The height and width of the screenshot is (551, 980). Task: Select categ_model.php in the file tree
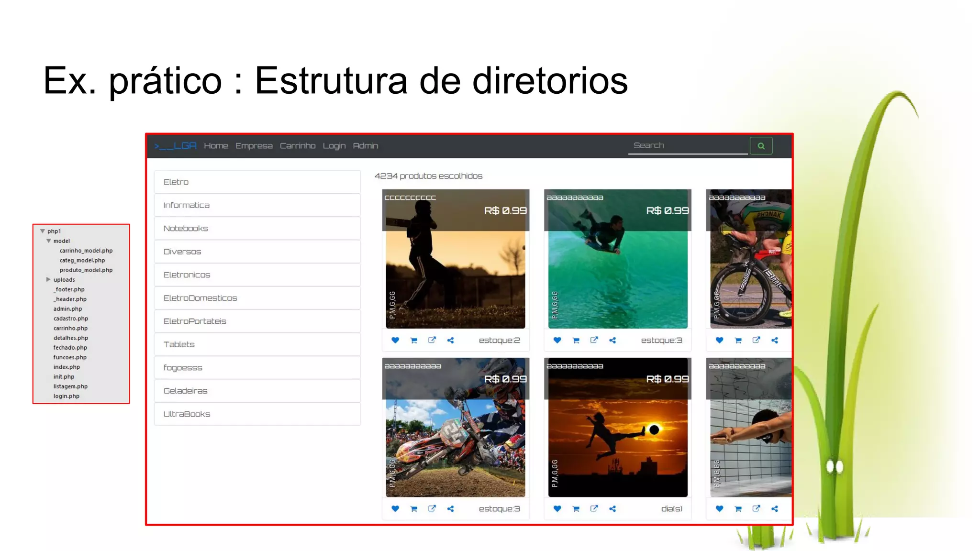tap(82, 260)
